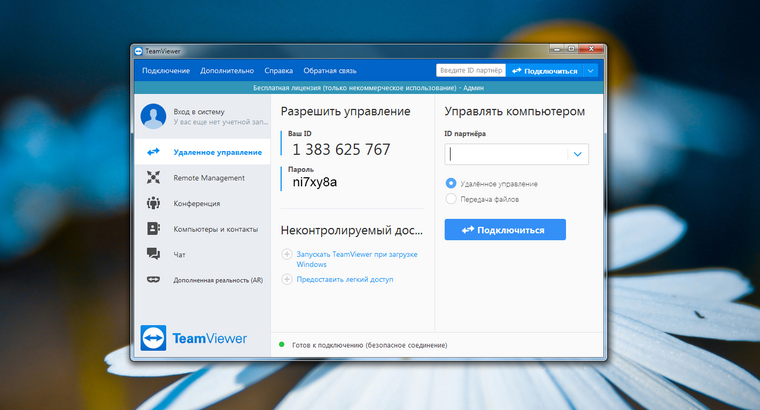This screenshot has height=410, width=760.
Task: Open the Справка menu
Action: tap(278, 71)
